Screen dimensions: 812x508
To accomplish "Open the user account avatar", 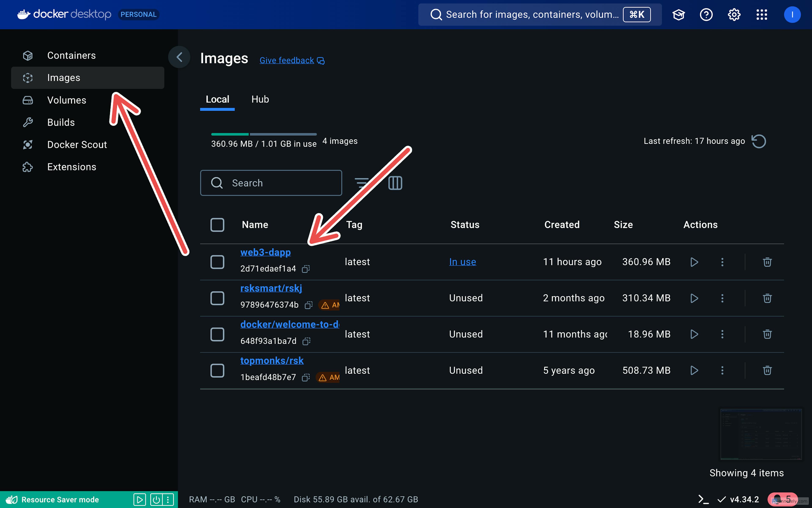I will point(792,14).
